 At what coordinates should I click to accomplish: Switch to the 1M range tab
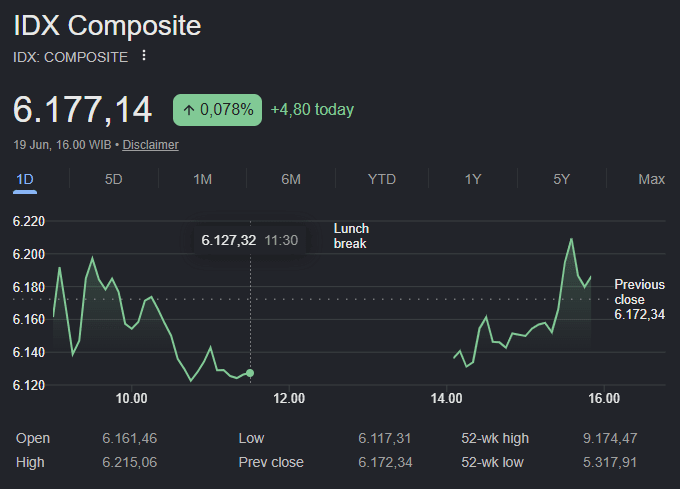203,179
